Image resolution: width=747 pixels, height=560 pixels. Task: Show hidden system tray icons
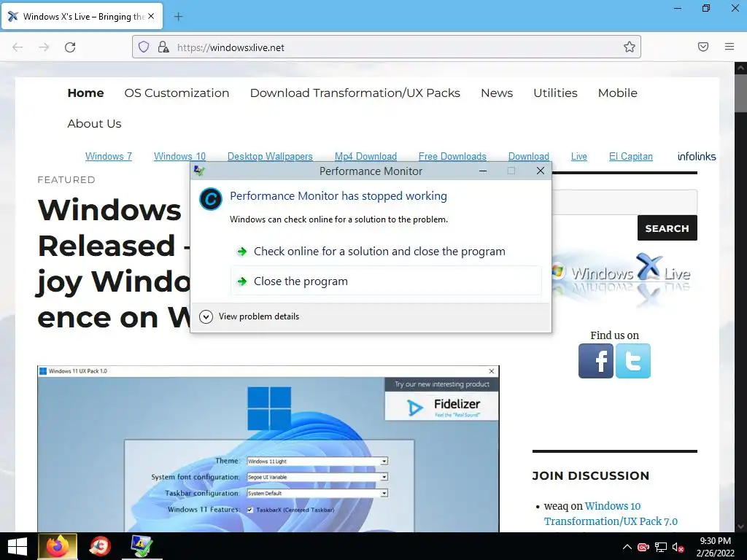pyautogui.click(x=627, y=547)
